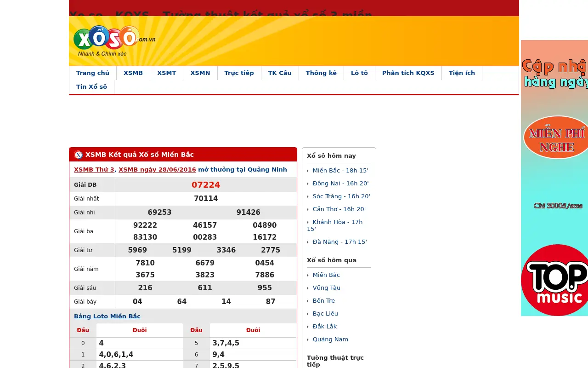Open the Trực tiếp menu
588x368 pixels.
pyautogui.click(x=239, y=73)
